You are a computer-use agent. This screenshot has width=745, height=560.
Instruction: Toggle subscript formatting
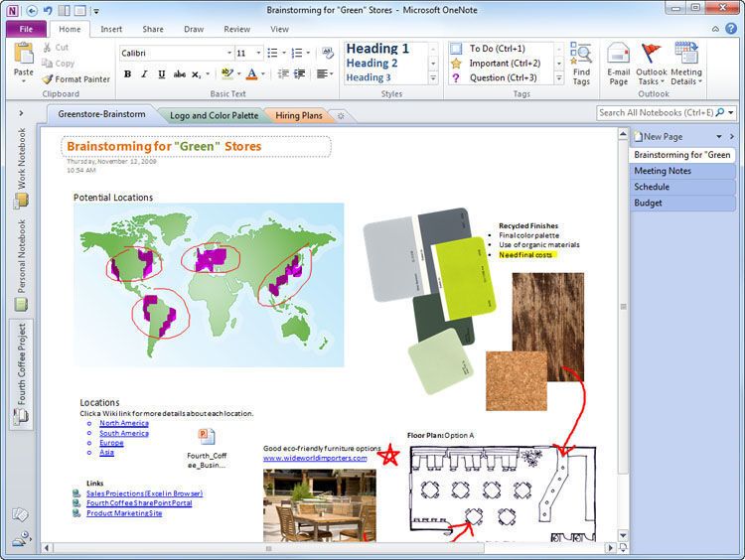[x=197, y=74]
